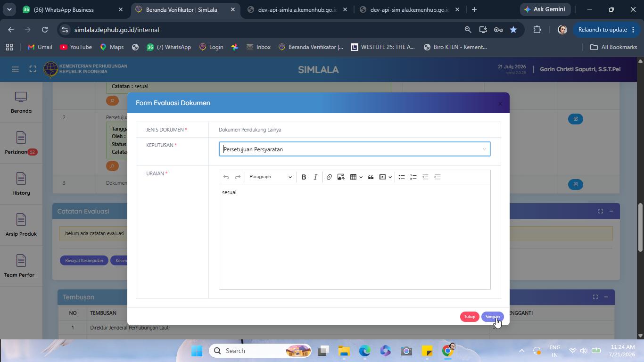Open the Gmail bookmark
Image resolution: width=644 pixels, height=362 pixels.
point(40,47)
